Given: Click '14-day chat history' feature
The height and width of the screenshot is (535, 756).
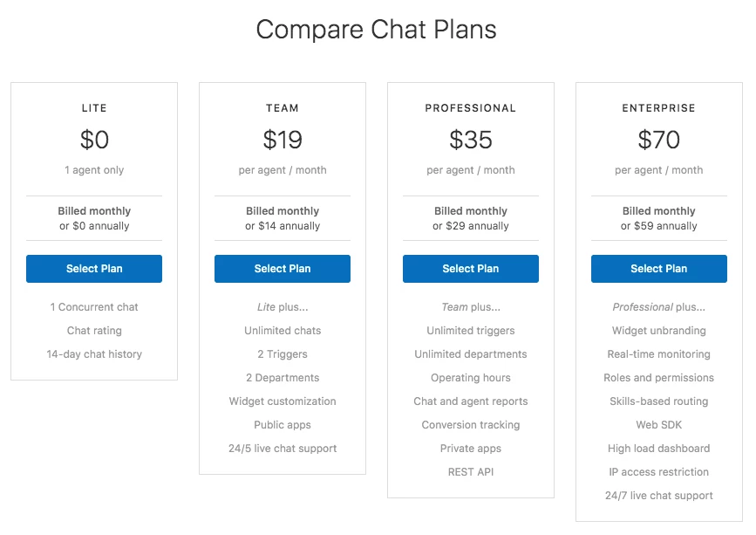Looking at the screenshot, I should 94,354.
